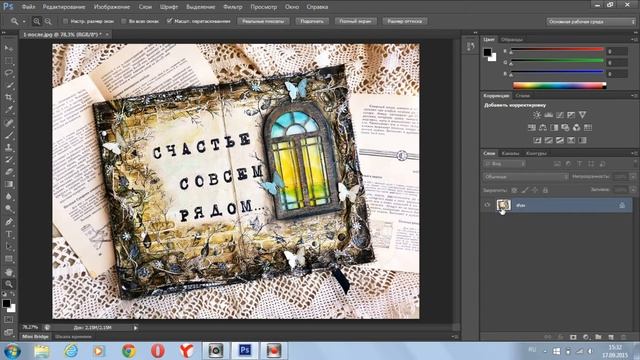Delete layer using trash icon
The image size is (640, 360).
pyautogui.click(x=623, y=337)
